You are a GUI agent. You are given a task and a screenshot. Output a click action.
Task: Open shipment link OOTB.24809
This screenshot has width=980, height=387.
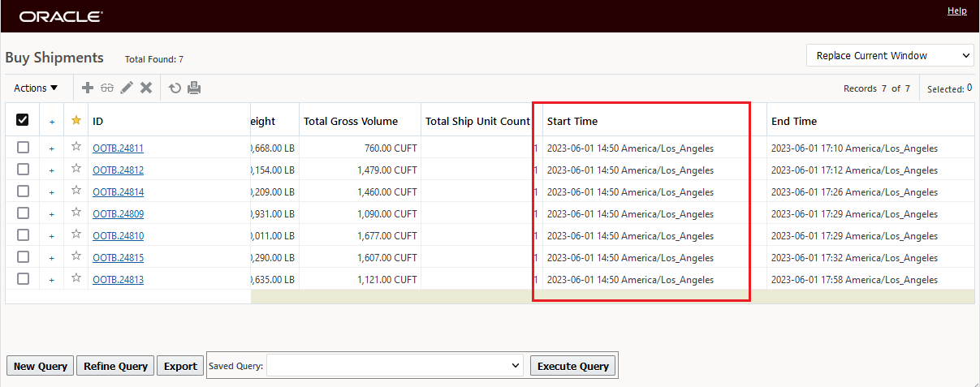click(x=119, y=214)
